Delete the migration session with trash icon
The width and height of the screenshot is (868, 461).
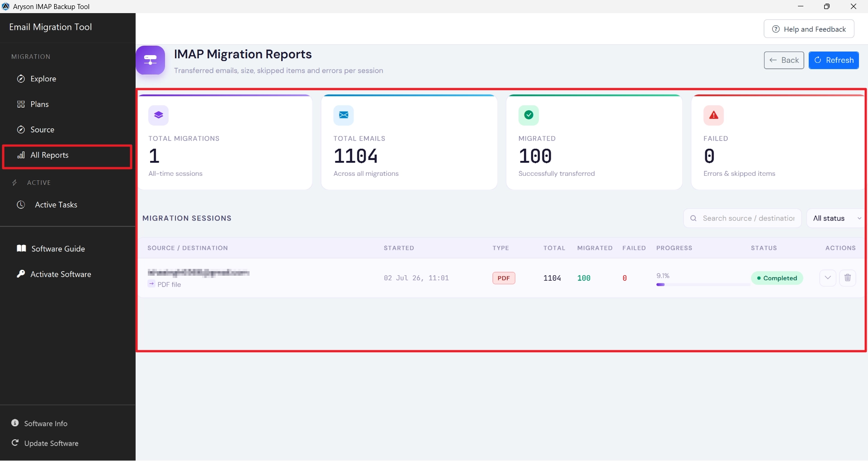(848, 278)
